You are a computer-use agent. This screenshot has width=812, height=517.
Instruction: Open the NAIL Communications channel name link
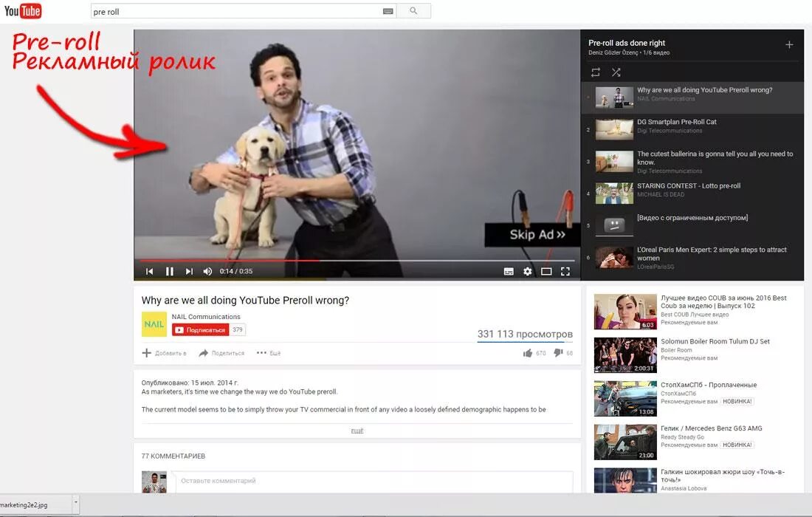pyautogui.click(x=206, y=317)
